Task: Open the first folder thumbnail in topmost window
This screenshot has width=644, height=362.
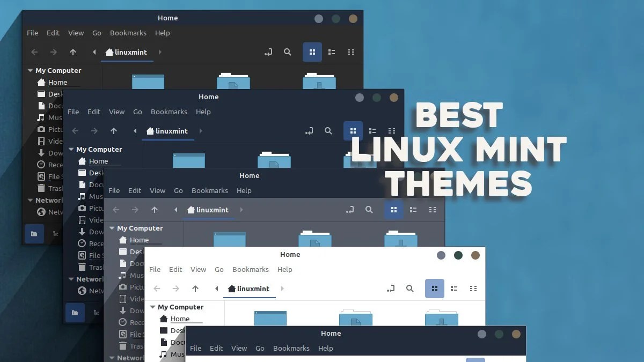Action: tap(148, 82)
